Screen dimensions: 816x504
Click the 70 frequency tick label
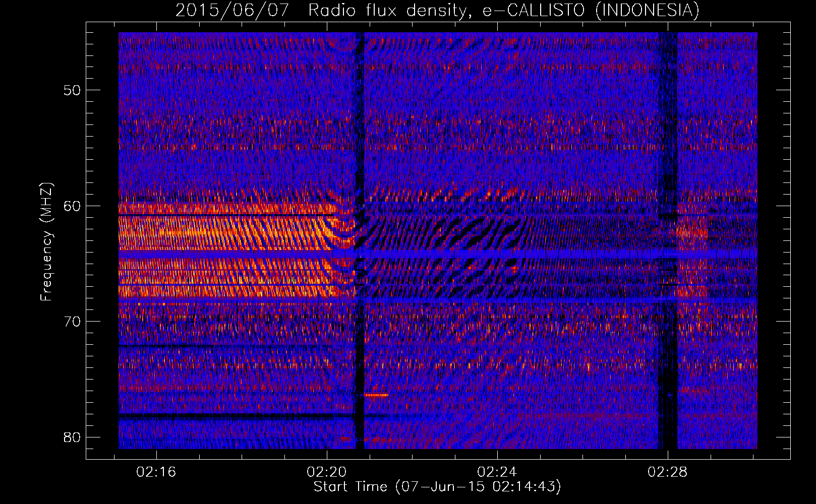[x=72, y=321]
